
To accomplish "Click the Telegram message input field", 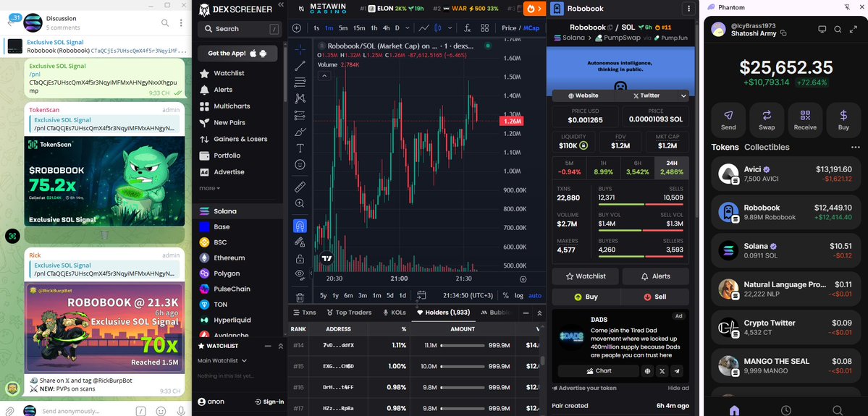I will (86, 411).
